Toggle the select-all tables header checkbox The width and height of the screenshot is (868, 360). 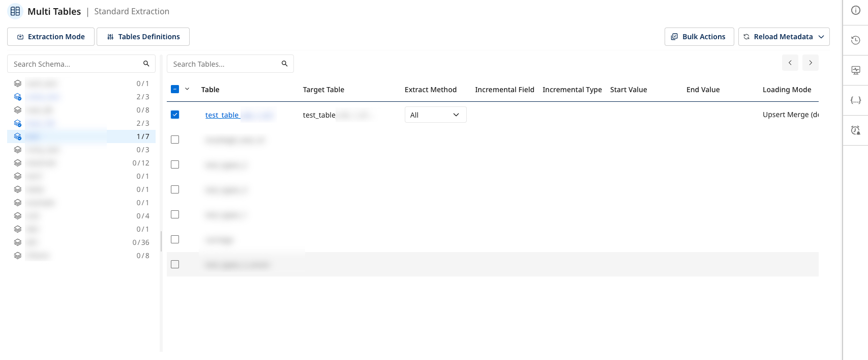(175, 89)
